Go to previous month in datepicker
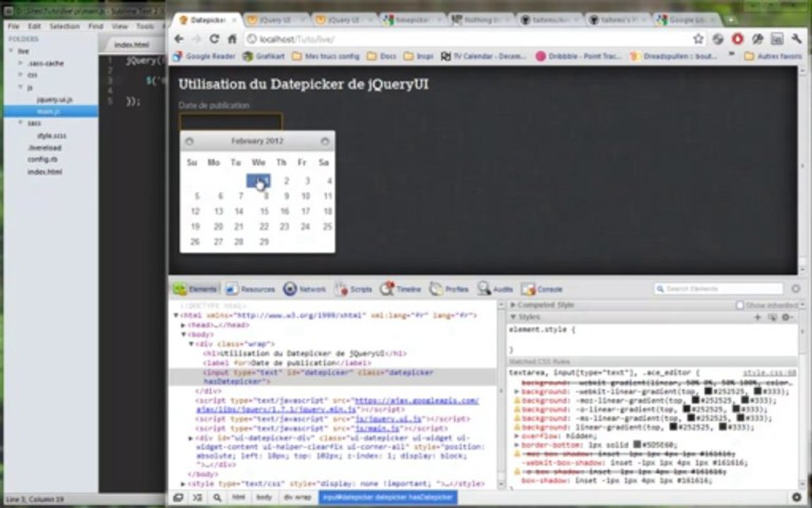The height and width of the screenshot is (508, 812). pos(190,141)
